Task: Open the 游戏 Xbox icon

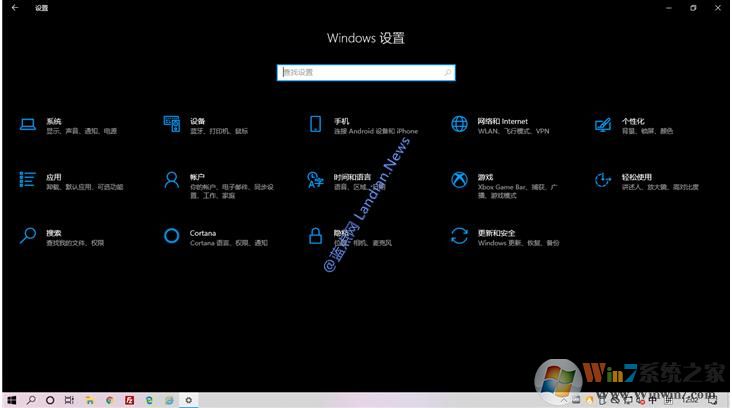Action: [459, 180]
